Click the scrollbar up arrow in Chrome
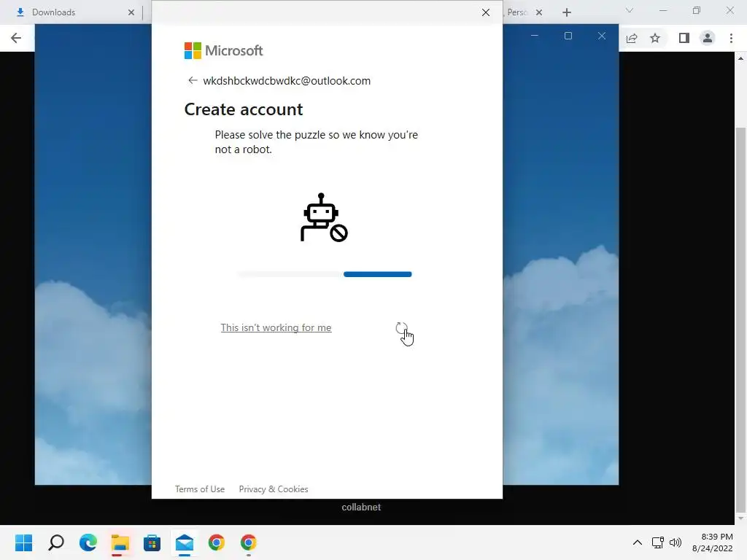The width and height of the screenshot is (747, 560). click(x=741, y=58)
